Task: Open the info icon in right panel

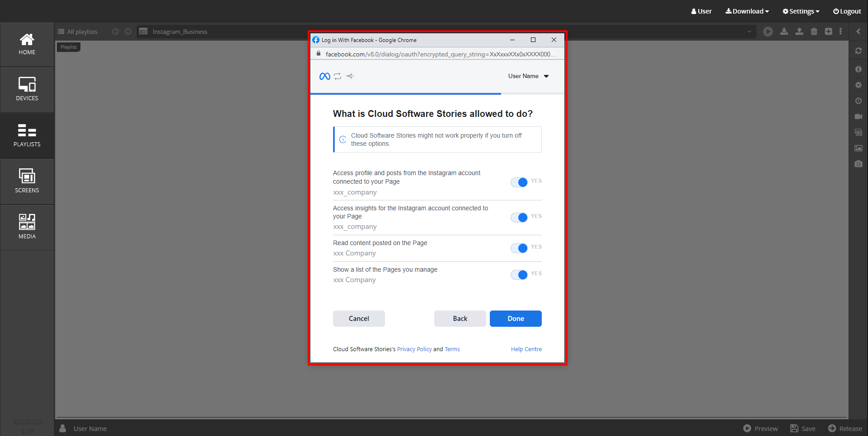Action: [859, 69]
